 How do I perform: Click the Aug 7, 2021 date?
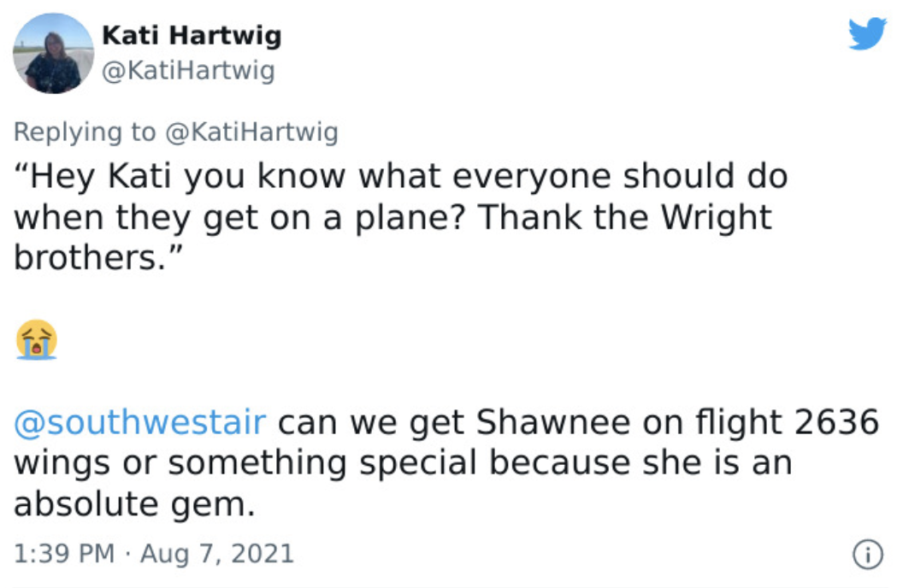pyautogui.click(x=217, y=554)
